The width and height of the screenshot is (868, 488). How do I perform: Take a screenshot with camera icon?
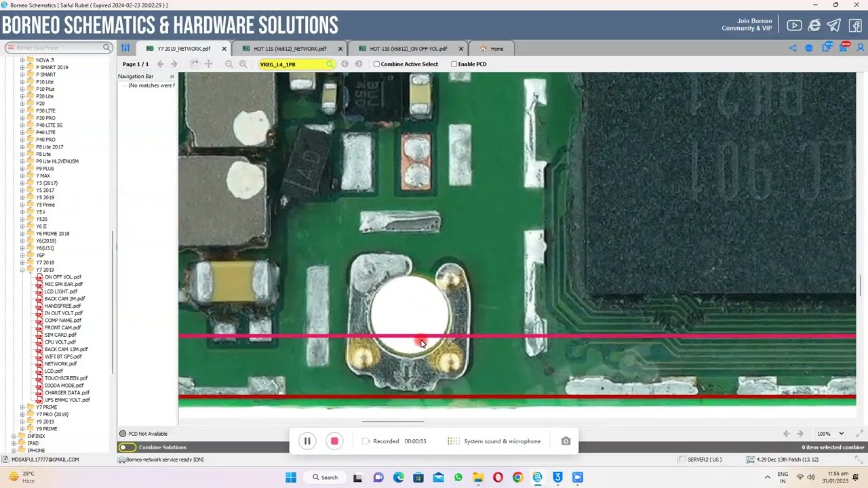tap(566, 441)
